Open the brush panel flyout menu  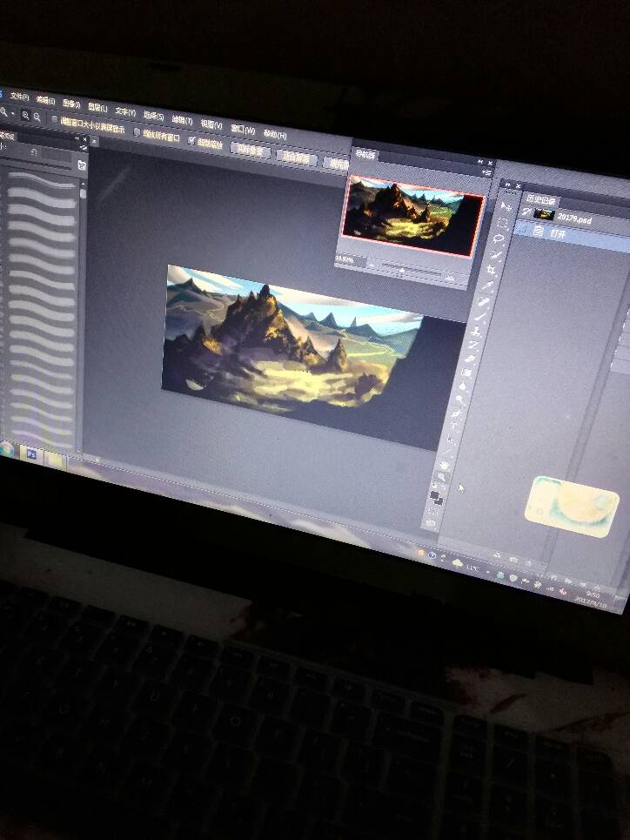pyautogui.click(x=84, y=148)
